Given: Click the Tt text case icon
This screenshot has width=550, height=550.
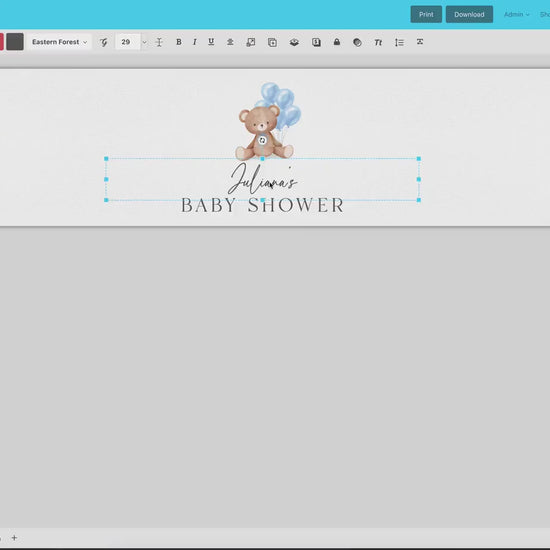Looking at the screenshot, I should coord(378,42).
